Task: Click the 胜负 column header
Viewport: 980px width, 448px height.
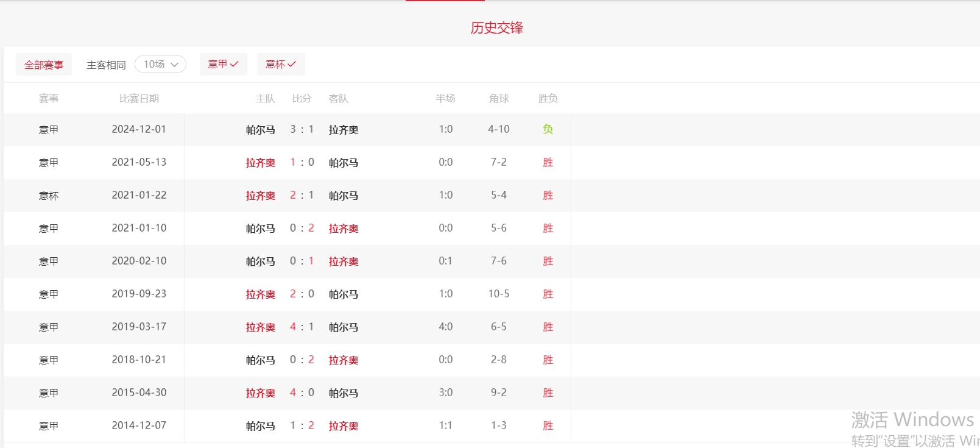Action: tap(548, 99)
